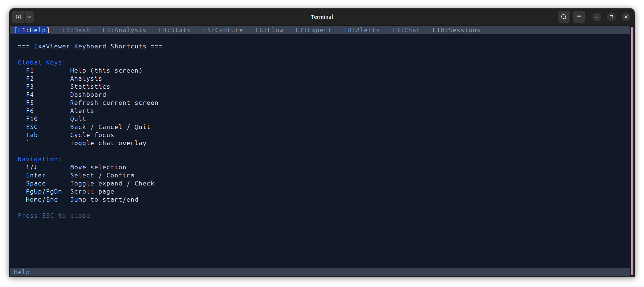Screen dimensions: 644x287
Task: Go to the F6:Flow tab
Action: tap(270, 30)
